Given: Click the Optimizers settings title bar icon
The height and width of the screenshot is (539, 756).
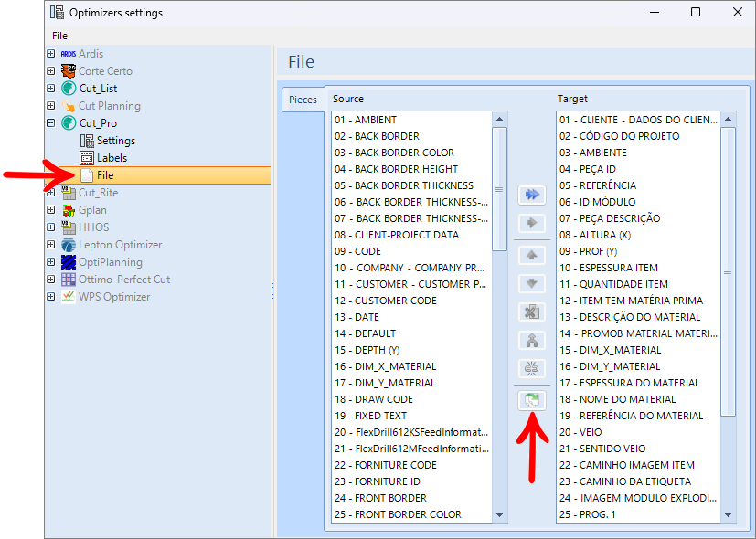Looking at the screenshot, I should point(57,13).
